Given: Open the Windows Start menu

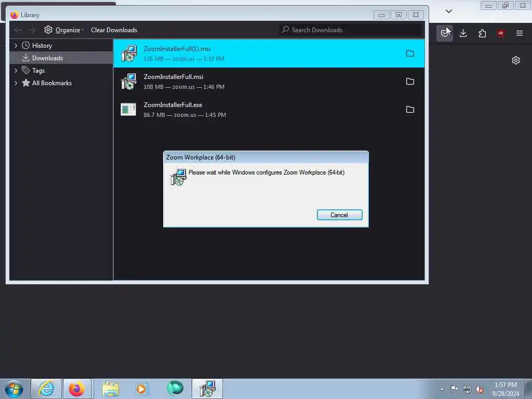Looking at the screenshot, I should point(14,389).
